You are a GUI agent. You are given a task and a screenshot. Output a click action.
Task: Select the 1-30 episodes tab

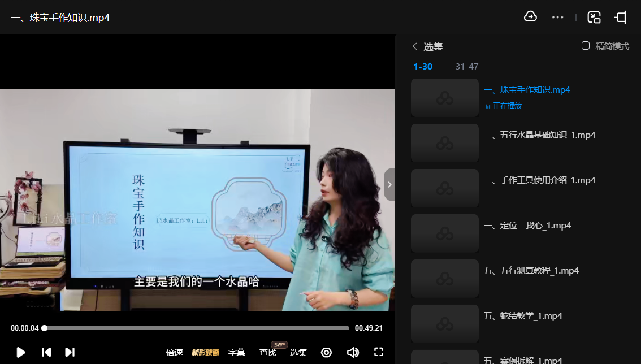(423, 67)
